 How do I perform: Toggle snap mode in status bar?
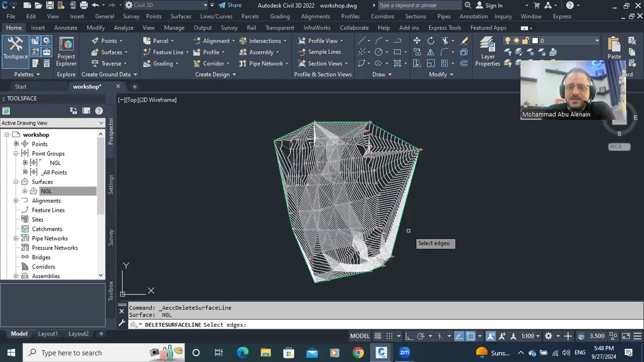coord(390,336)
